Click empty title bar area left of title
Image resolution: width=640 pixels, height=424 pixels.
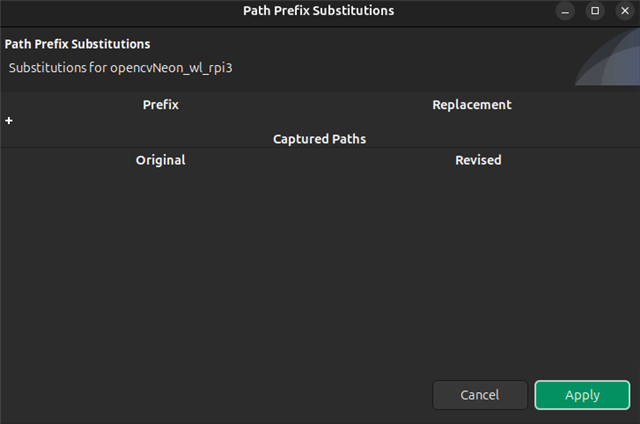click(122, 11)
